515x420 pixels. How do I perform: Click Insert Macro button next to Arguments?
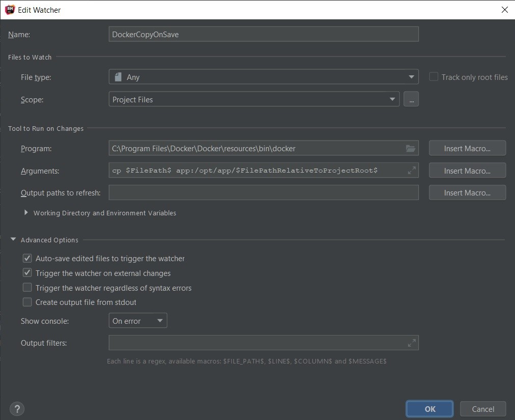[468, 171]
